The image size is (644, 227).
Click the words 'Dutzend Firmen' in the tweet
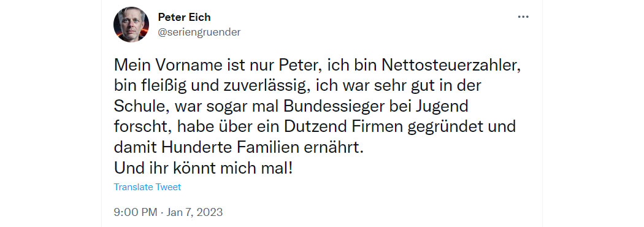click(x=343, y=128)
